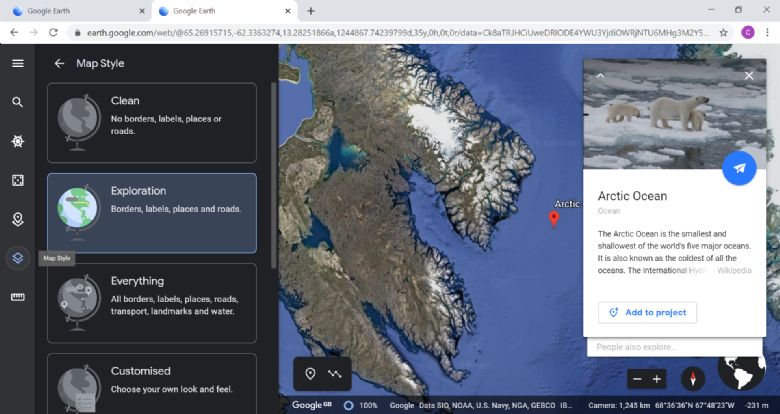This screenshot has width=780, height=414.
Task: Click the Add placemark tool
Action: 310,374
